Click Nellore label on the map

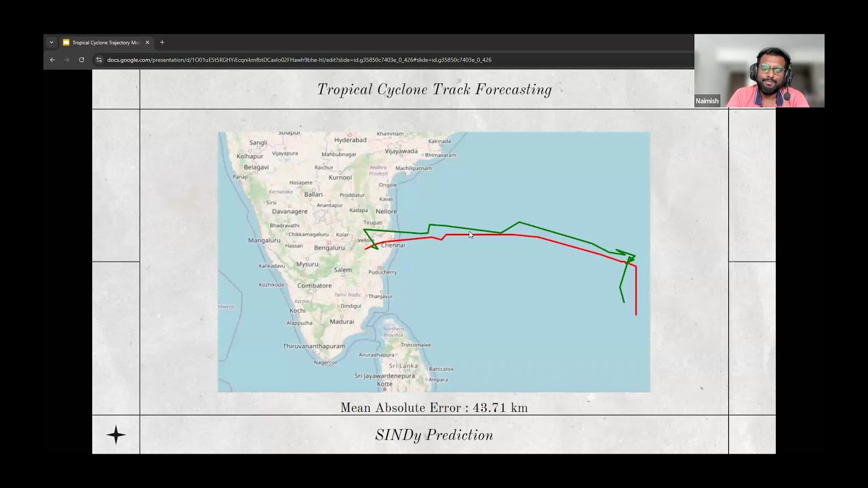386,211
